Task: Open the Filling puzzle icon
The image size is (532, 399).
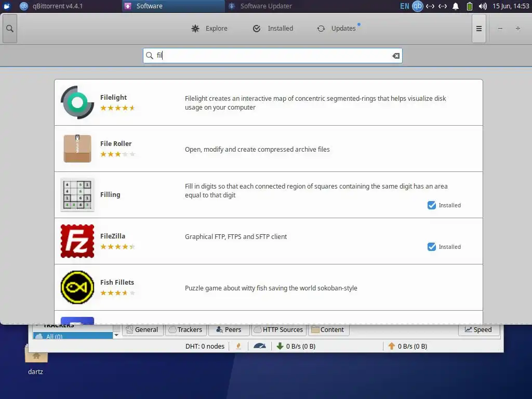Action: 77,195
